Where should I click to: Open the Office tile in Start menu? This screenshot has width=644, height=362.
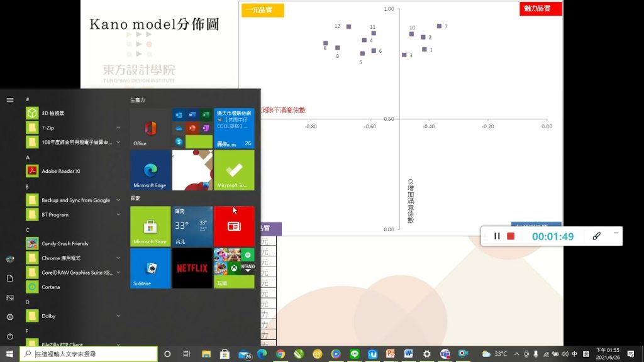150,128
